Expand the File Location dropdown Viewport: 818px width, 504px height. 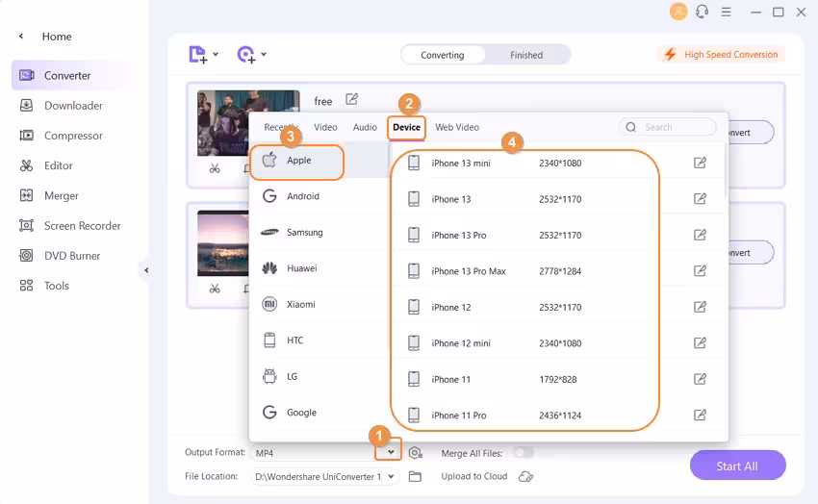click(x=391, y=476)
